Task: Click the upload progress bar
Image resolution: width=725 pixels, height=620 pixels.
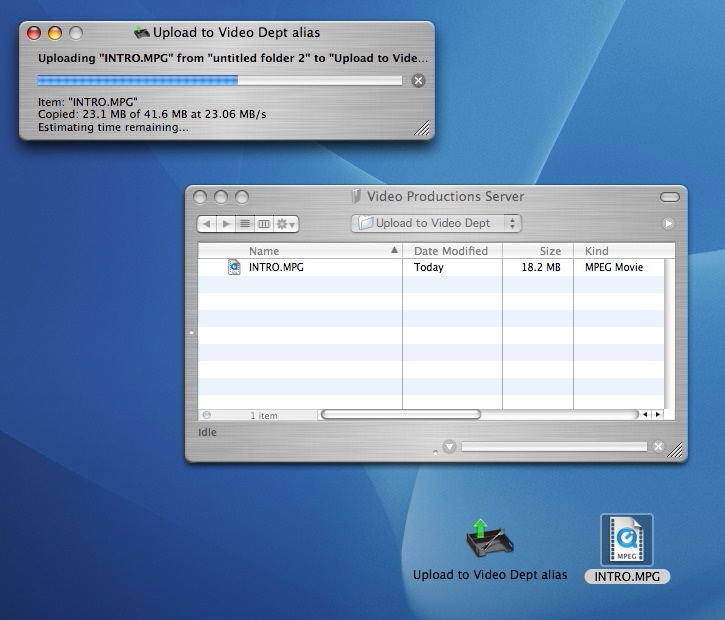Action: pyautogui.click(x=219, y=81)
